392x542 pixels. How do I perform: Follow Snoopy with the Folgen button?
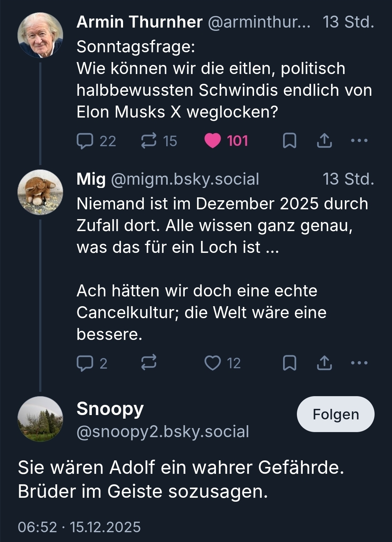(335, 414)
